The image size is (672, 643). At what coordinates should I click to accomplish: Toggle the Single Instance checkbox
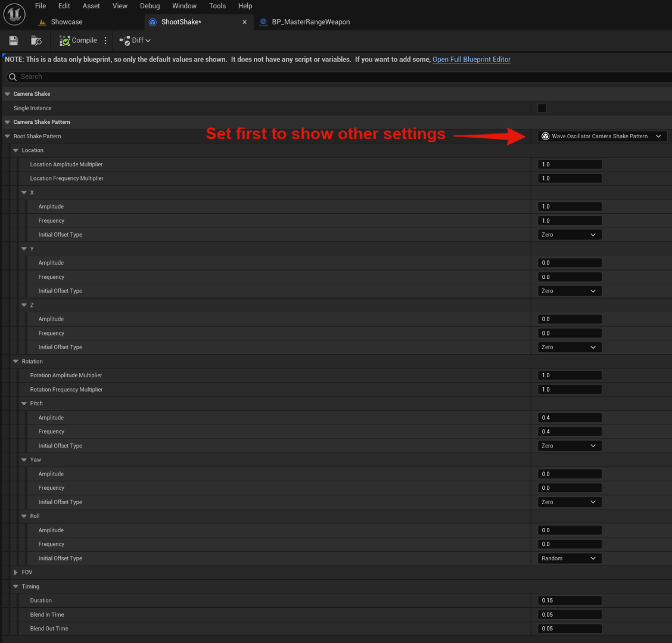point(542,108)
